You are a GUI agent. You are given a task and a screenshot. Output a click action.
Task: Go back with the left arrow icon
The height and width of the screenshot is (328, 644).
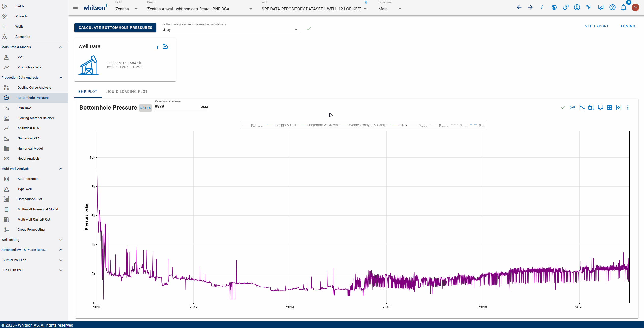(x=519, y=7)
